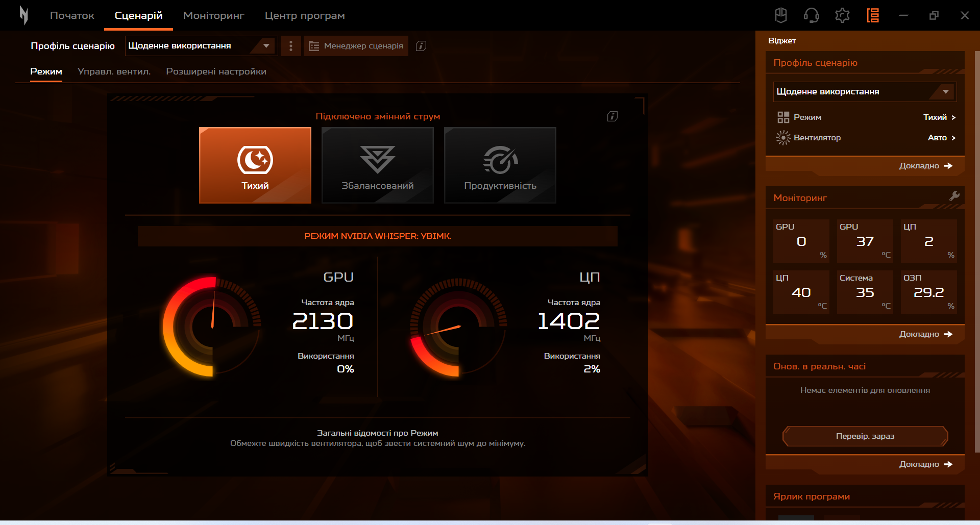Click the Перевір. зараз button
Viewport: 980px width, 525px height.
pyautogui.click(x=865, y=436)
